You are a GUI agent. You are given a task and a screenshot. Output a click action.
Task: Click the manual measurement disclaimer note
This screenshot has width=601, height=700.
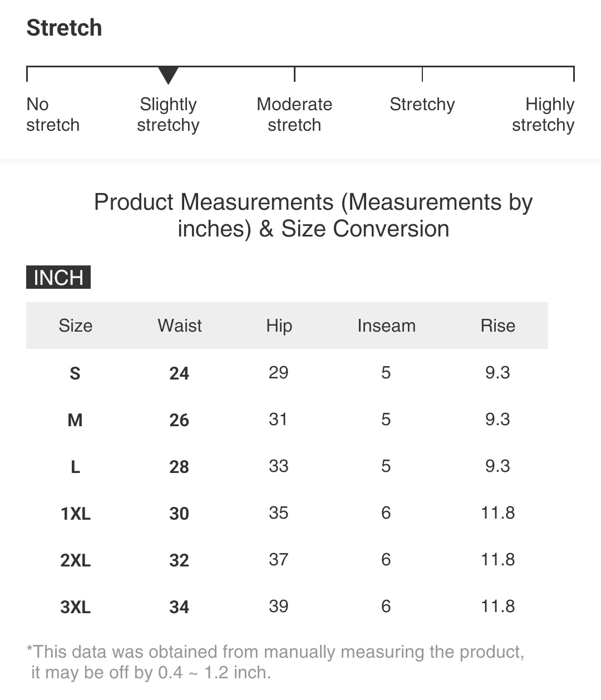(x=275, y=662)
